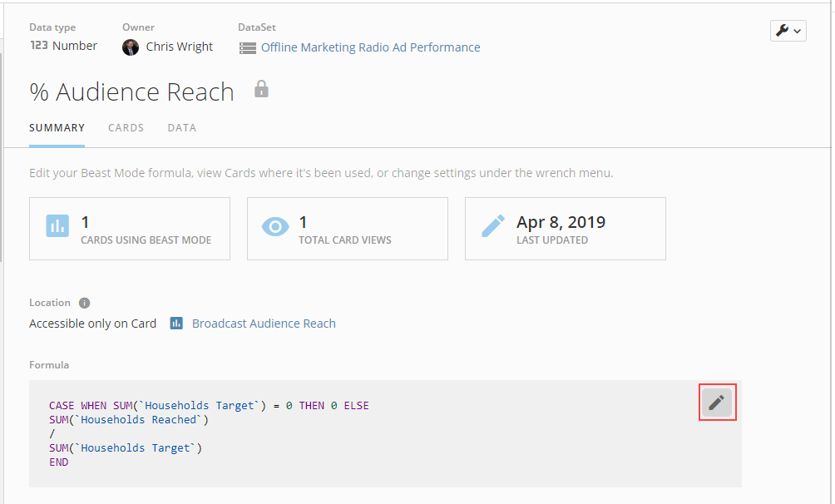Open the Broadcast Audience Reach card link
Screen dimensions: 835x504
pos(264,324)
